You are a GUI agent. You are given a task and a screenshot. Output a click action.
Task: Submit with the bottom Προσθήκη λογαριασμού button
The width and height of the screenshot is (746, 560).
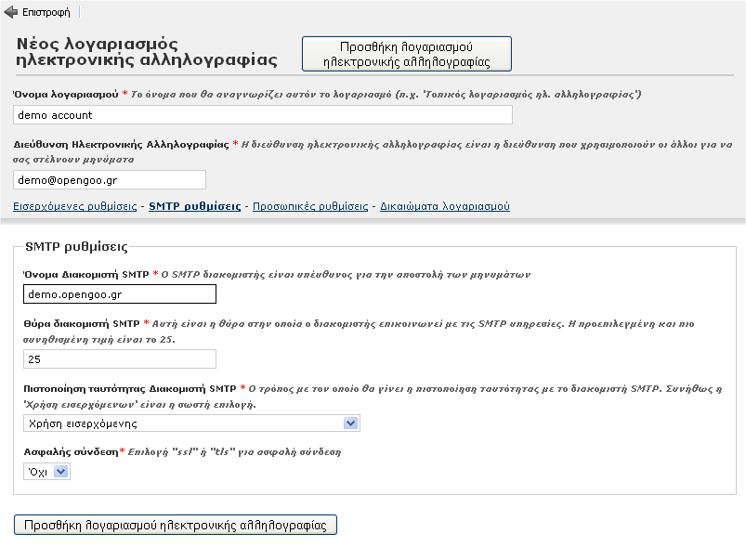coord(176,525)
